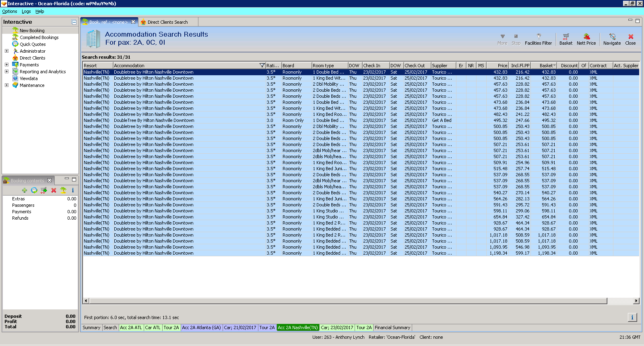Click the blue info icon in Booking contents
This screenshot has height=346, width=644.
click(73, 190)
